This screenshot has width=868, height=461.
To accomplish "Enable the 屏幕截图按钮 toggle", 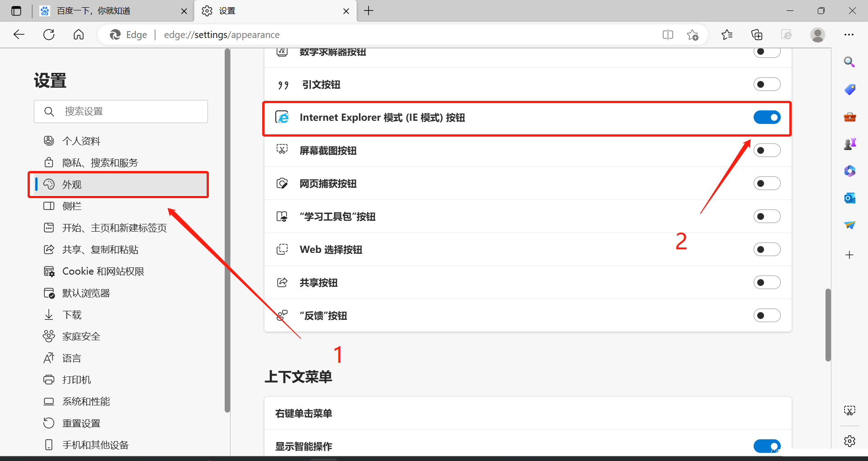I will pos(767,151).
